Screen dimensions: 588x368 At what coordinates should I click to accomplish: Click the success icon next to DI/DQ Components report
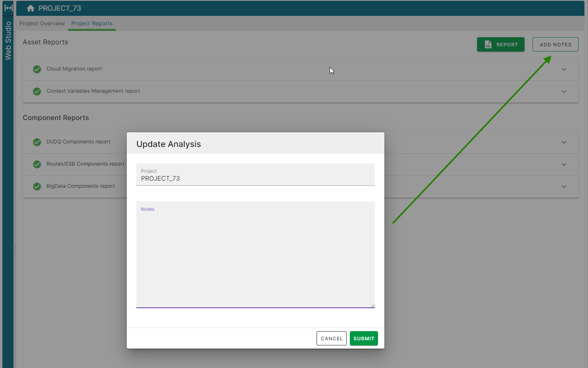click(36, 142)
